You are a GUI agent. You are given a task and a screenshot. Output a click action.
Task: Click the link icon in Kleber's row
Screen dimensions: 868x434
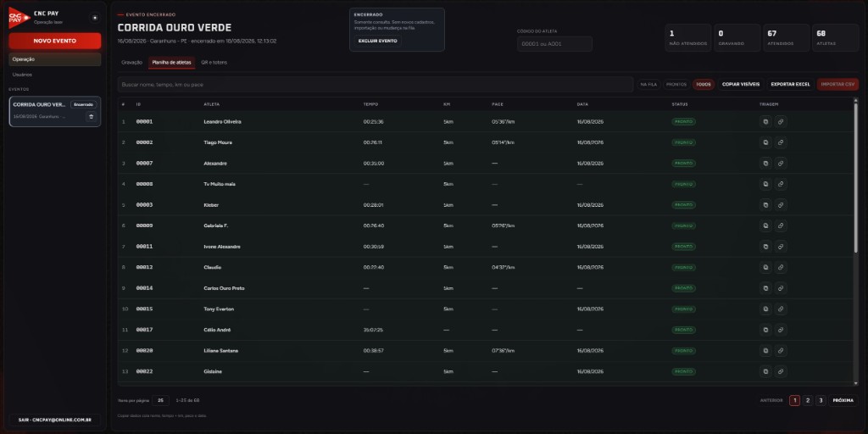[x=781, y=205]
